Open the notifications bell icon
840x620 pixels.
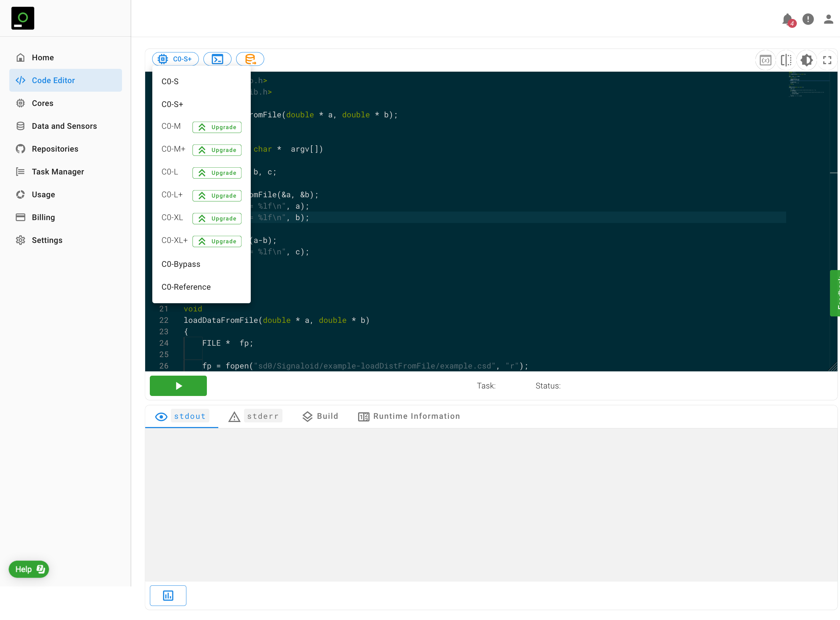[787, 19]
